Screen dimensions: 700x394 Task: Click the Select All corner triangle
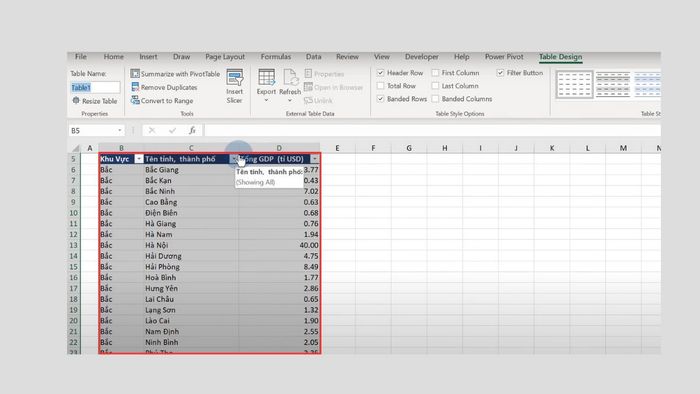tap(76, 148)
